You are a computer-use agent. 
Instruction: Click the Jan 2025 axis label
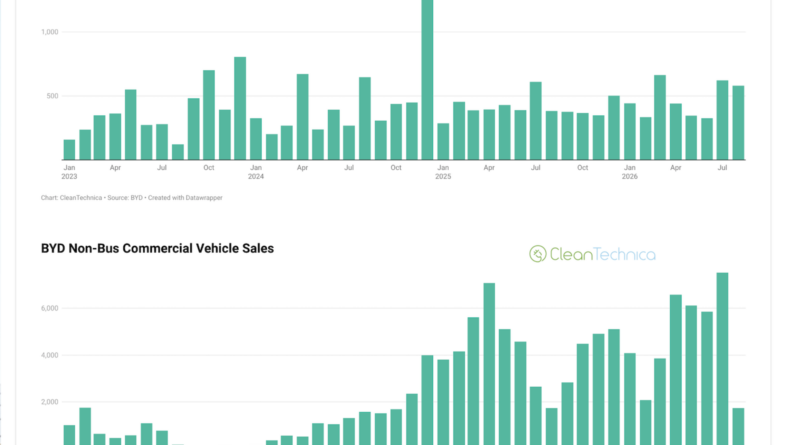[443, 172]
